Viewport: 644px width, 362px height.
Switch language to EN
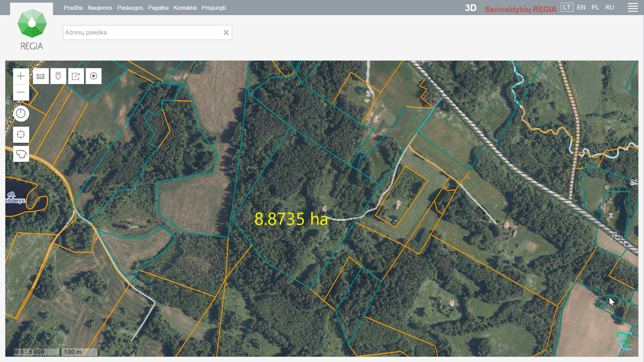click(x=581, y=7)
